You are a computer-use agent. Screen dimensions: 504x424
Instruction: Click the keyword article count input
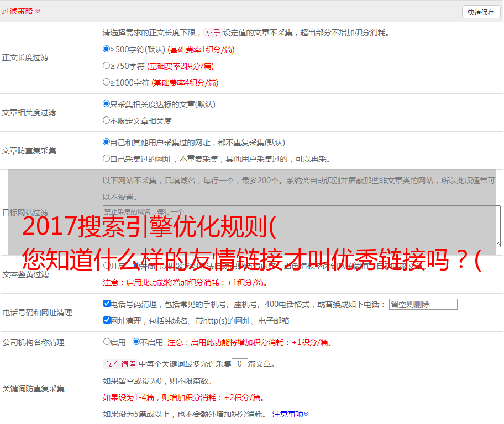click(240, 364)
